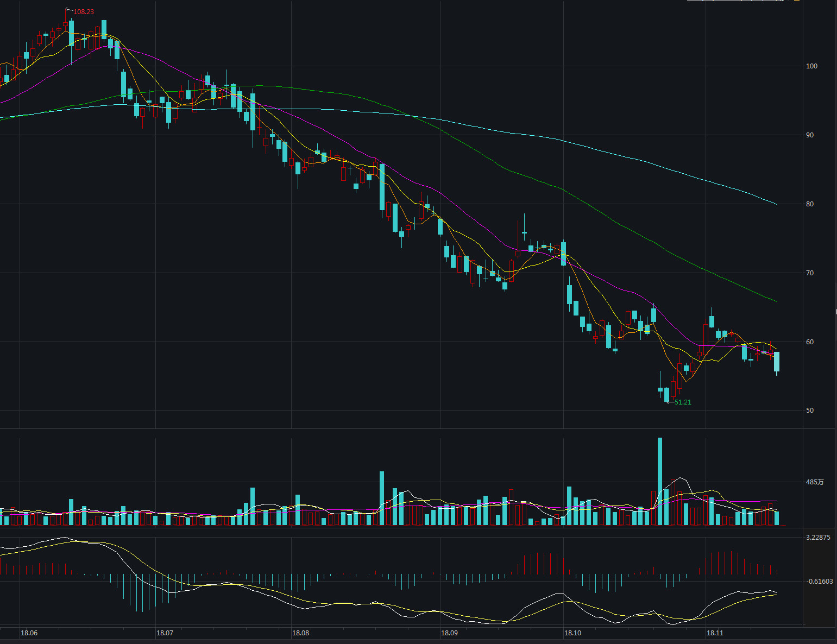Jump to the 18.07 date marker
The height and width of the screenshot is (644, 837).
pyautogui.click(x=165, y=633)
